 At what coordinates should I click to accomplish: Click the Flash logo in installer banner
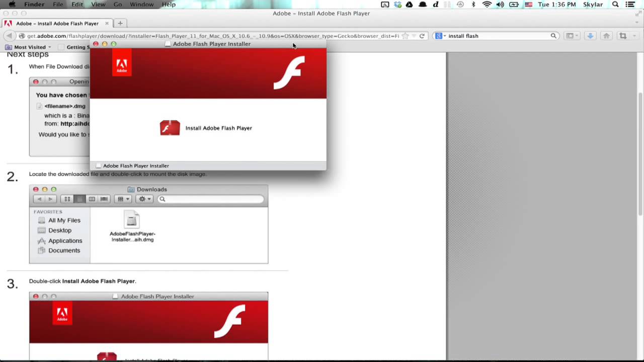pos(289,73)
